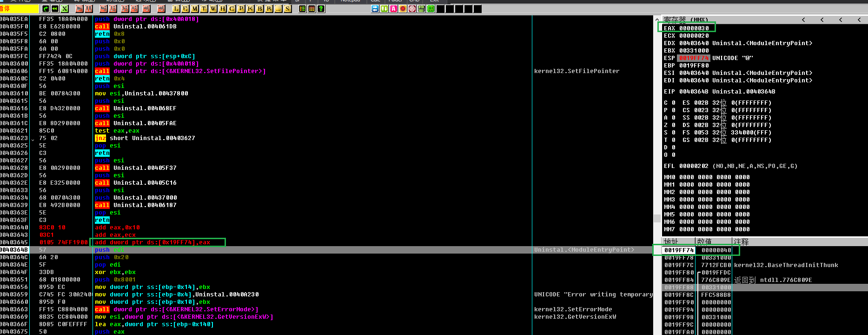Select the EAX register value 00000030
This screenshot has width=868, height=335.
click(694, 28)
